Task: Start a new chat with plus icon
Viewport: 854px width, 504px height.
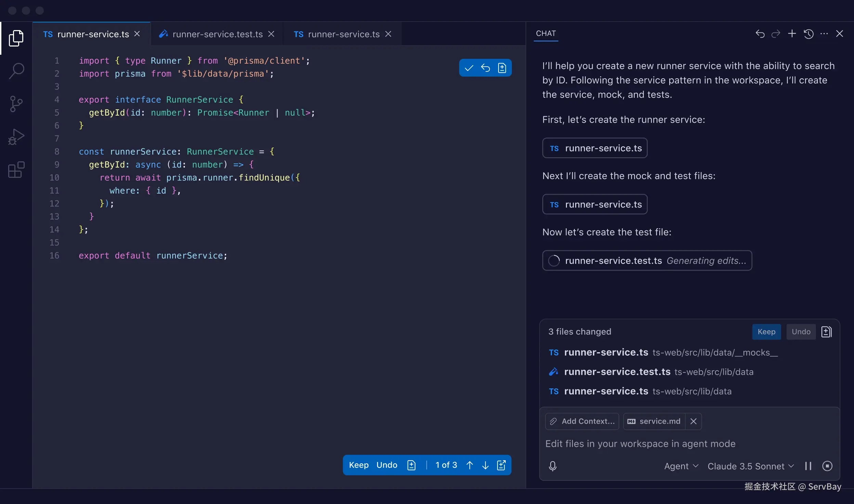Action: coord(792,34)
